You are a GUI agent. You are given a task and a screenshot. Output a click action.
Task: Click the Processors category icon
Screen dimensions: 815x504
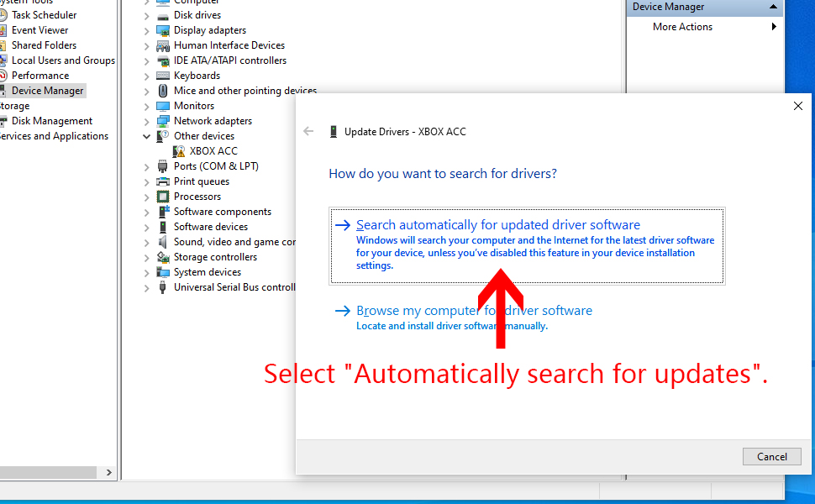point(163,197)
